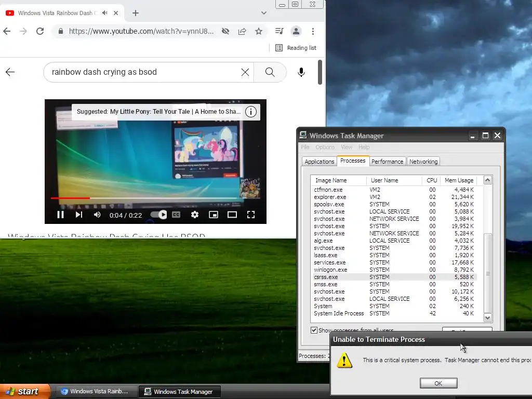Click the YouTube page vertical scrollbar

pyautogui.click(x=320, y=72)
